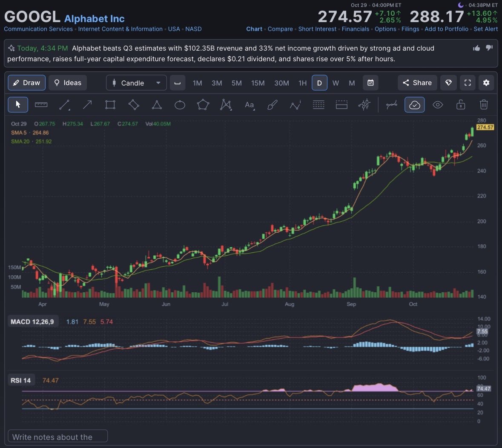
Task: Delete all drawings with trash icon
Action: click(x=484, y=105)
